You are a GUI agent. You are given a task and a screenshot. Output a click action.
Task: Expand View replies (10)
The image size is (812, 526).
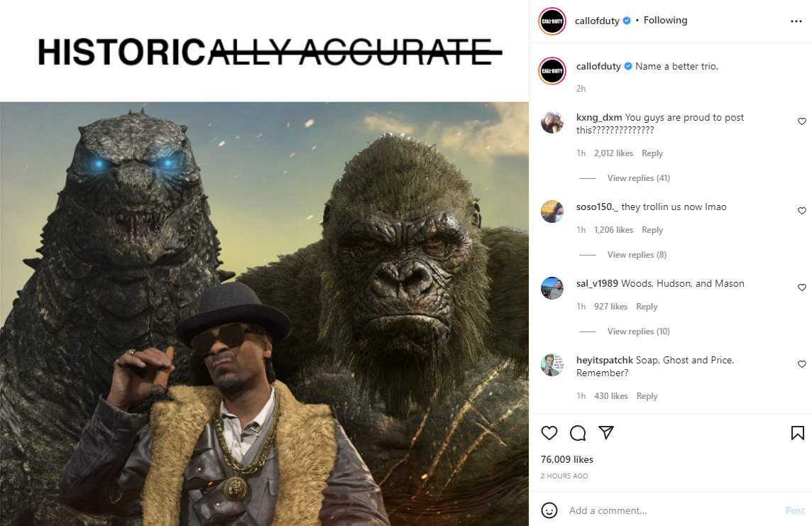point(639,332)
